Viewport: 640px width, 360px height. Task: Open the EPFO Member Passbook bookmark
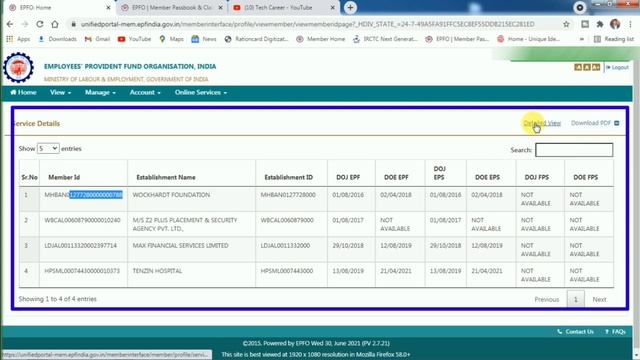click(457, 39)
